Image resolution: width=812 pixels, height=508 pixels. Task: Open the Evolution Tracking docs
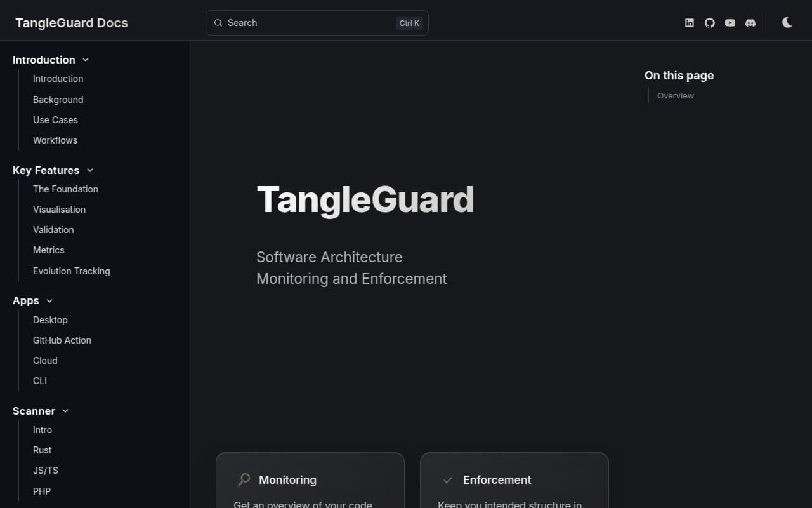click(71, 271)
